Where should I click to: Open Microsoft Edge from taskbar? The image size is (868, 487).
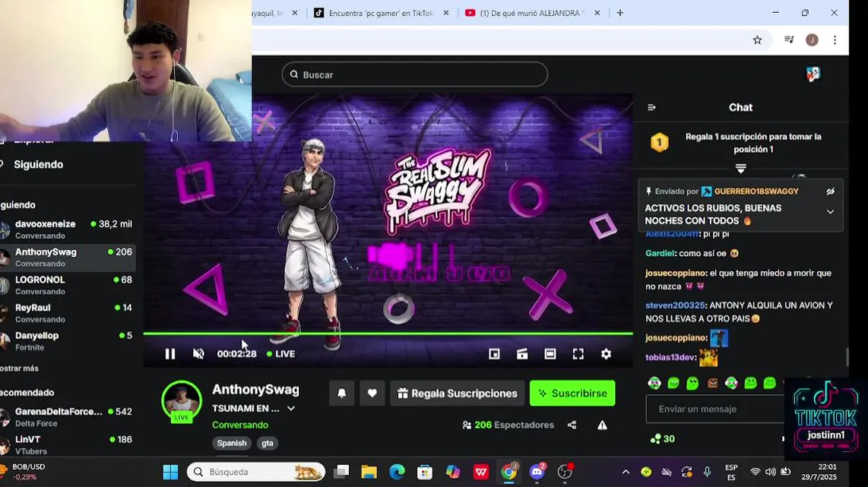[397, 471]
